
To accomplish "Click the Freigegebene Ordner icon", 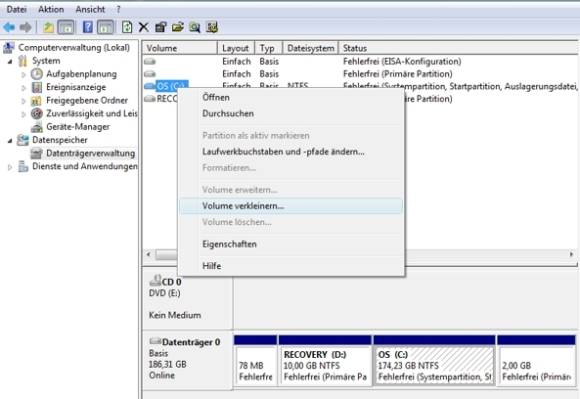I will (x=36, y=101).
